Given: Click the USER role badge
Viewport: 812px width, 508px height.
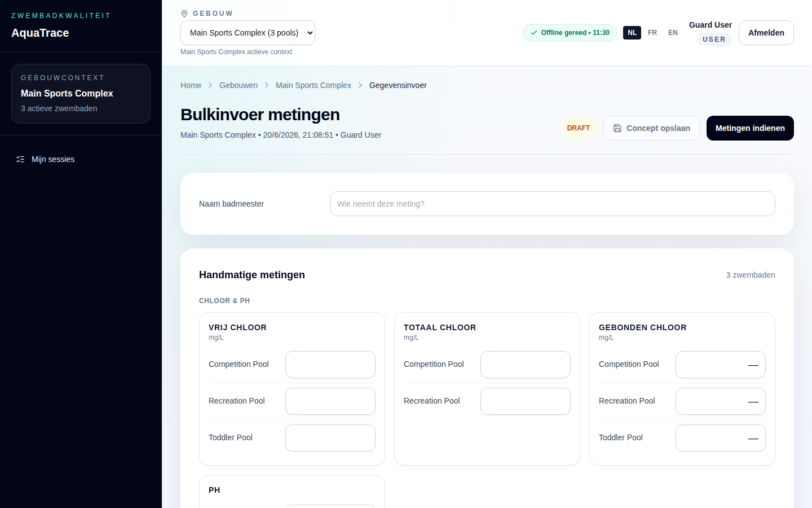Looking at the screenshot, I should tap(714, 40).
